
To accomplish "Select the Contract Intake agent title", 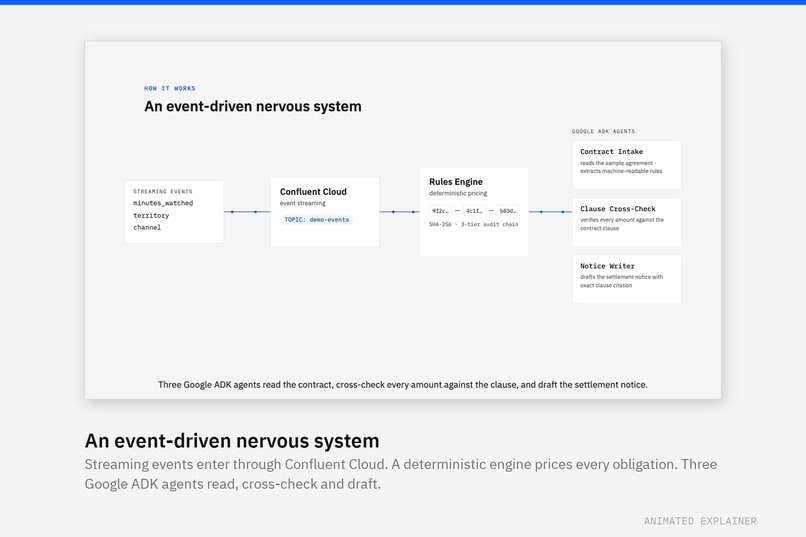I will pos(612,152).
